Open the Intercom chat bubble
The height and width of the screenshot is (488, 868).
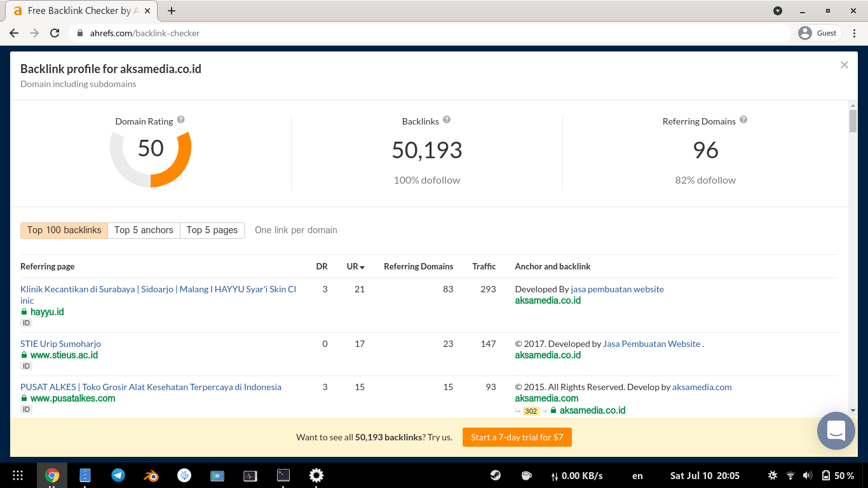tap(836, 431)
